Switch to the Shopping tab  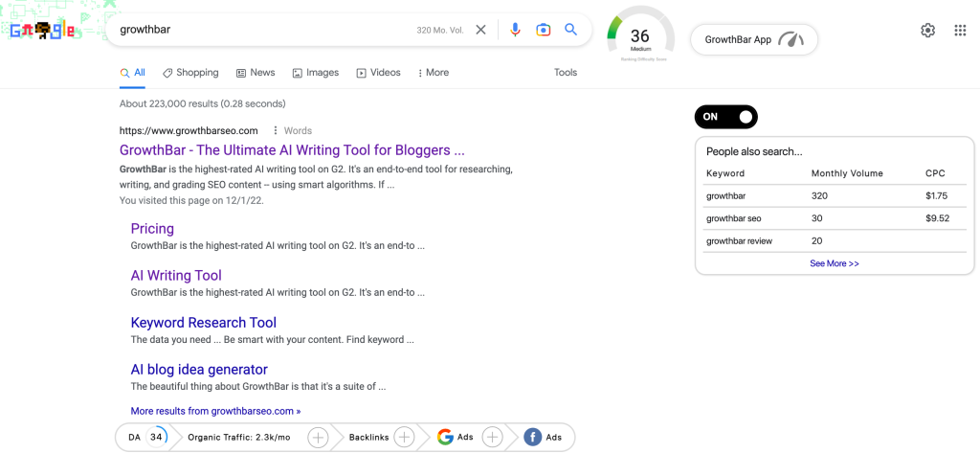[x=190, y=73]
